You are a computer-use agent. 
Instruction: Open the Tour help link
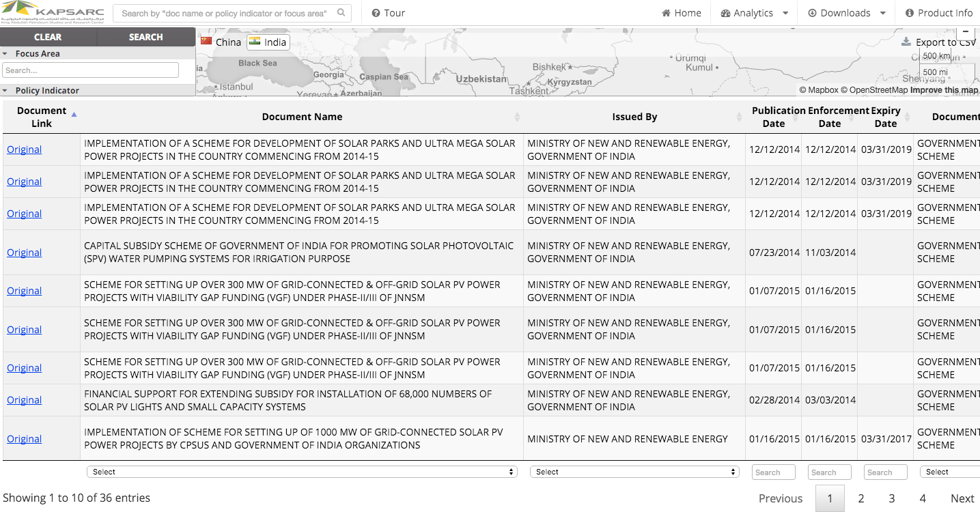389,13
